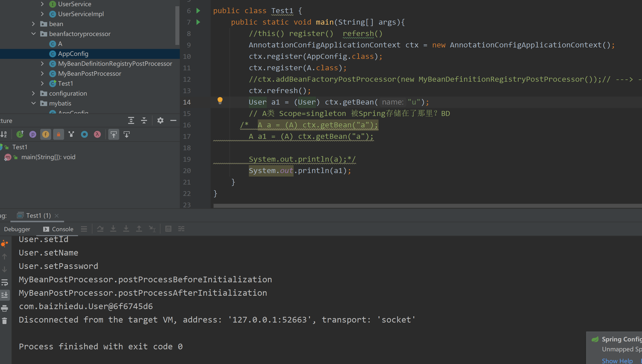Toggle Scroll to End in console sidebar
Image resolution: width=642 pixels, height=364 pixels.
pos(4,295)
